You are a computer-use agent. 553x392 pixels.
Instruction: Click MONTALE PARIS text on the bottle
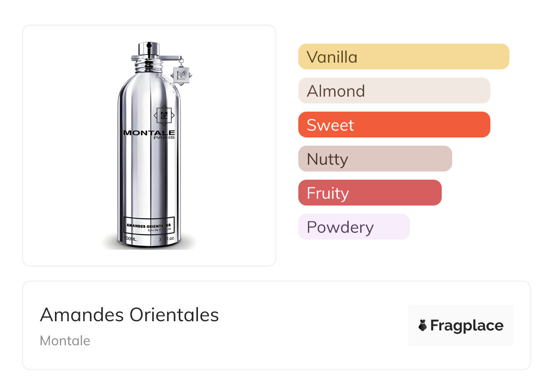[149, 134]
